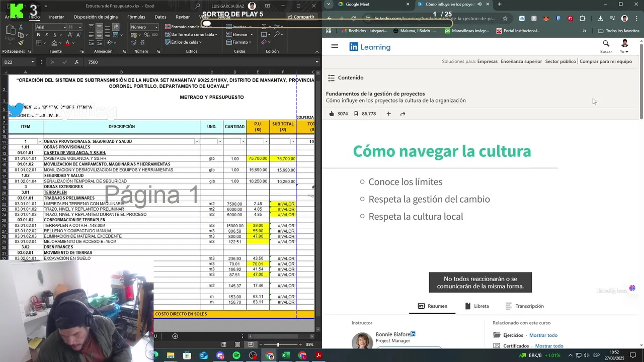Switch to the Transcripción tab
The image size is (644, 362).
tap(525, 306)
